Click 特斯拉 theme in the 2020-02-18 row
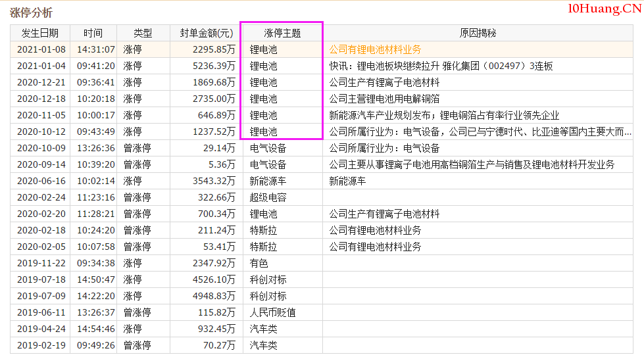 263,230
